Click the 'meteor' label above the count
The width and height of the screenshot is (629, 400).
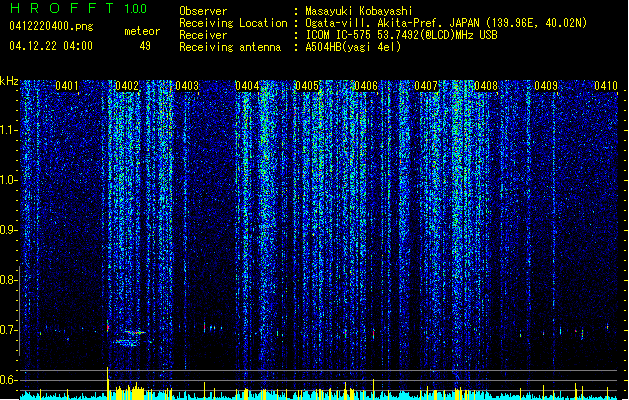tap(142, 31)
